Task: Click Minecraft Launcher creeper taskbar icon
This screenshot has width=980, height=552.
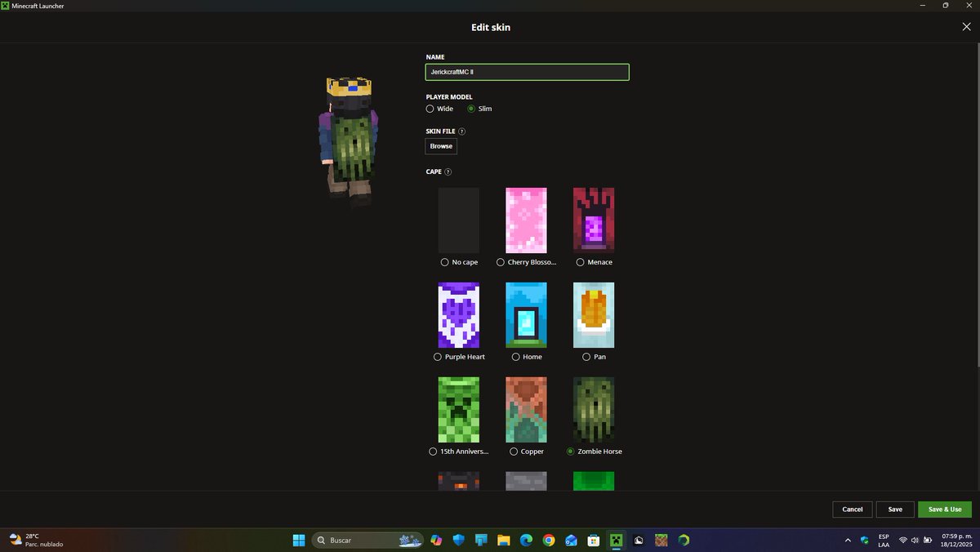Action: click(x=617, y=540)
